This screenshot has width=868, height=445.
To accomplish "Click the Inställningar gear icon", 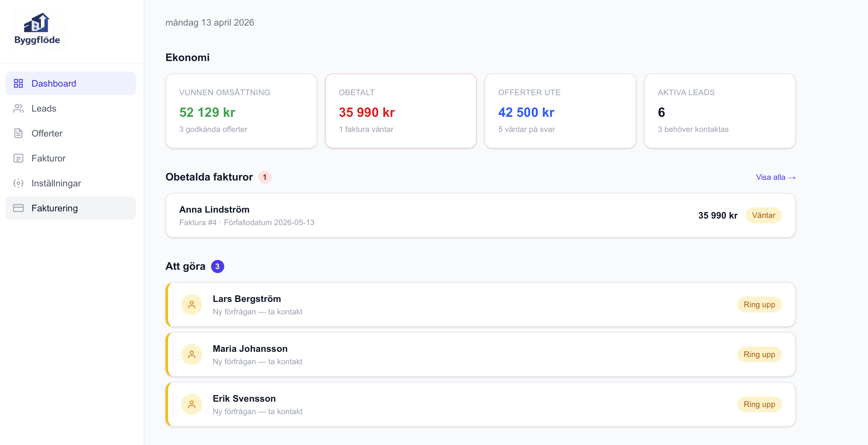I will (18, 183).
